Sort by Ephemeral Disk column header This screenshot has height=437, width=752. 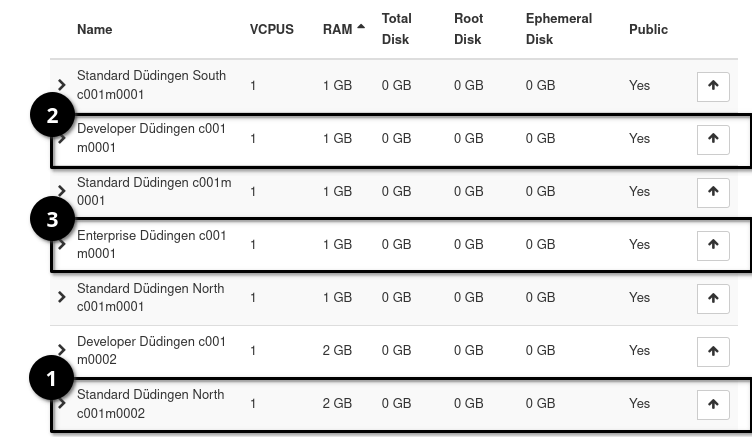[558, 29]
